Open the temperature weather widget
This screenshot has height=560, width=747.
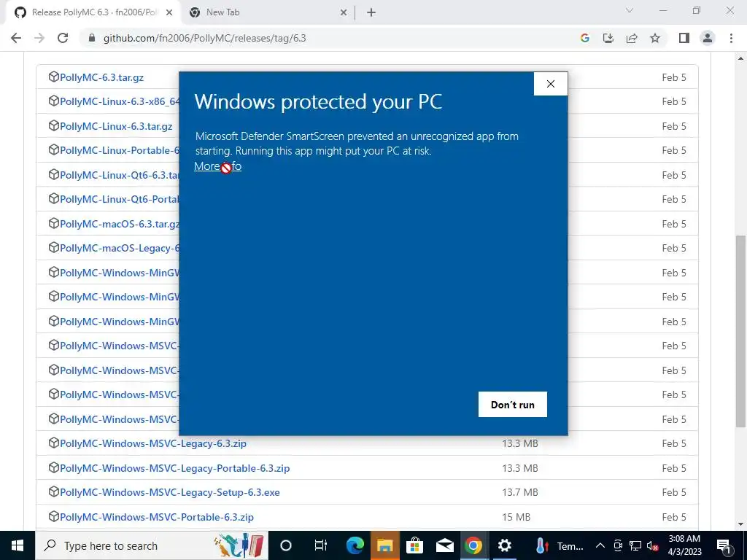(x=558, y=545)
